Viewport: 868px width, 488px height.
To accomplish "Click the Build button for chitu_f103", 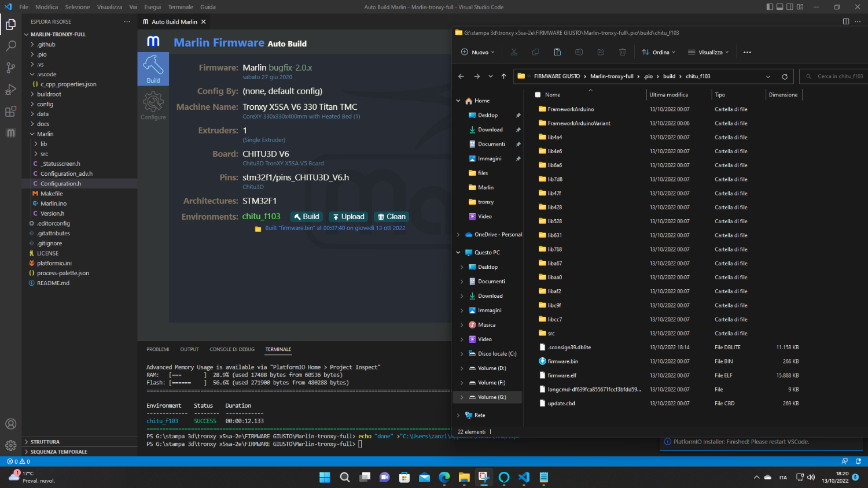I will pyautogui.click(x=306, y=217).
